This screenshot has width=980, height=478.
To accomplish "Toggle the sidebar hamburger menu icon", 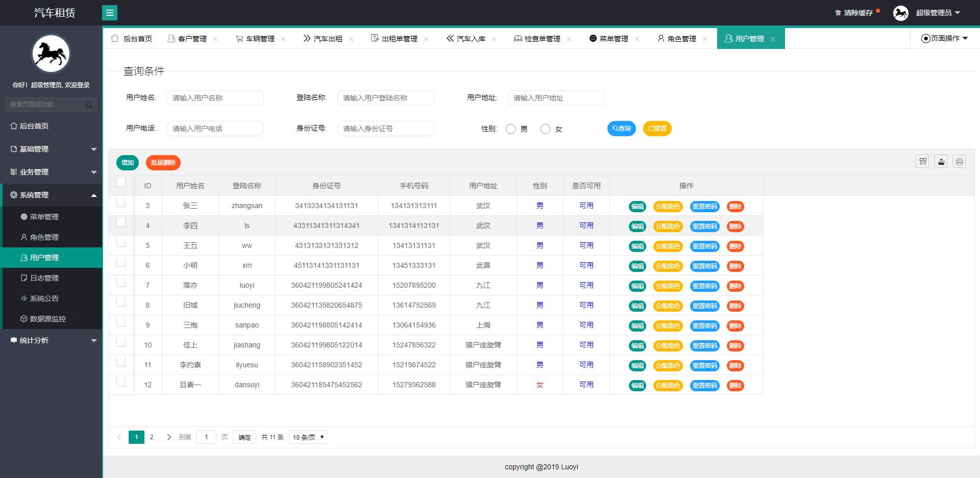I will [110, 13].
